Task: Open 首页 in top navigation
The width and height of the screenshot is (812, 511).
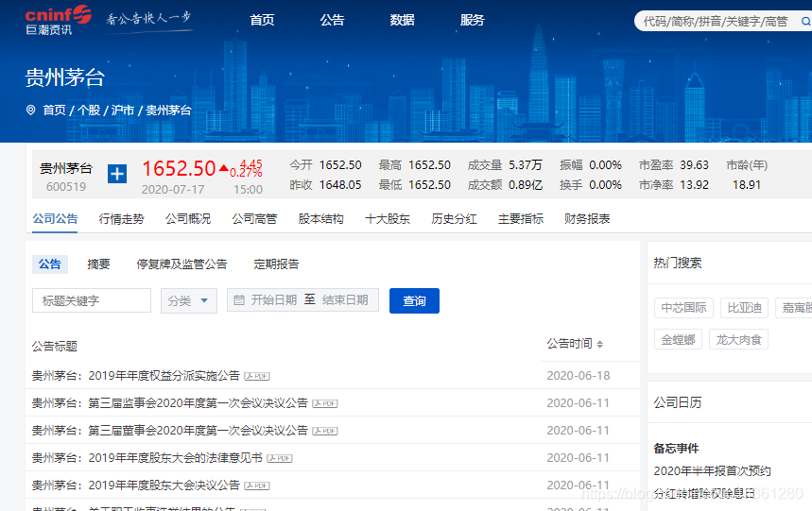Action: click(x=262, y=20)
